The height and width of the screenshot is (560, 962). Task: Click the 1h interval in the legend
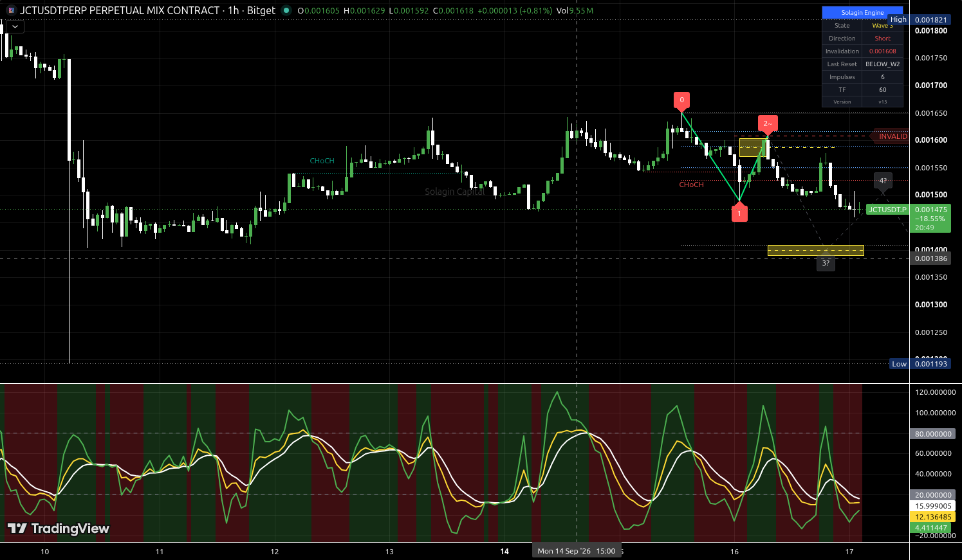point(233,10)
